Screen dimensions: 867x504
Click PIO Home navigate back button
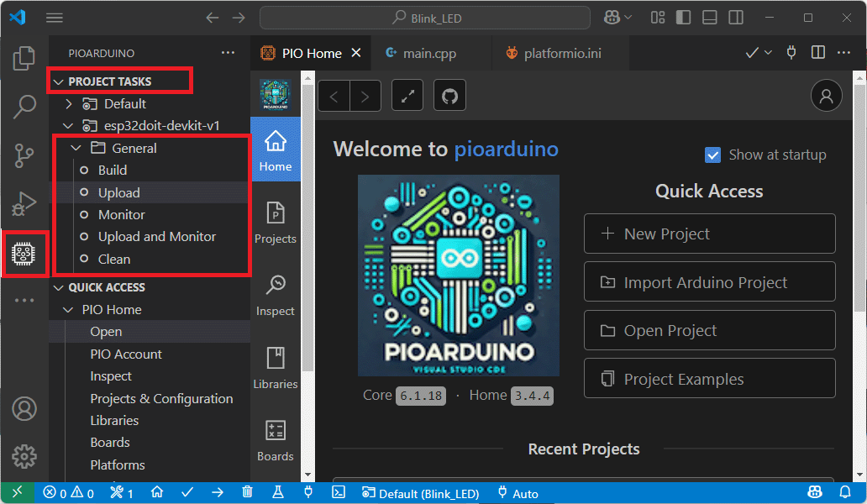pos(334,96)
